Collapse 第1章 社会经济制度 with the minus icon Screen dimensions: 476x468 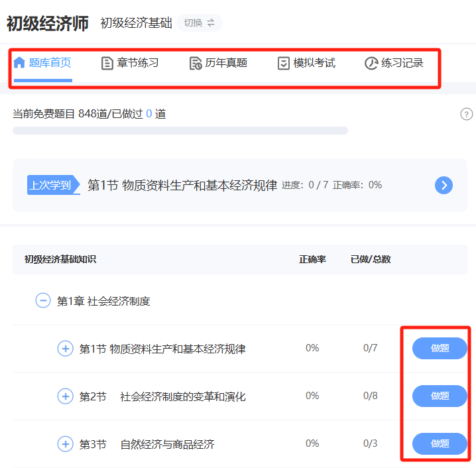(43, 300)
